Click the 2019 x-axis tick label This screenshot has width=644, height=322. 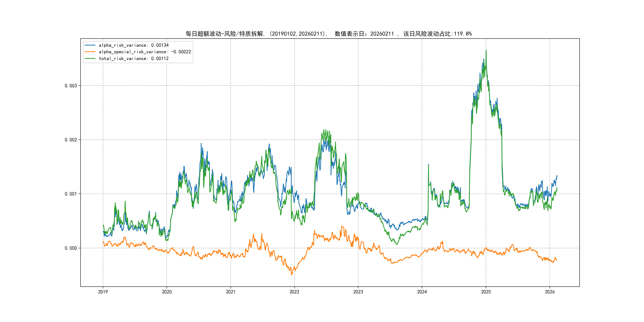(103, 292)
